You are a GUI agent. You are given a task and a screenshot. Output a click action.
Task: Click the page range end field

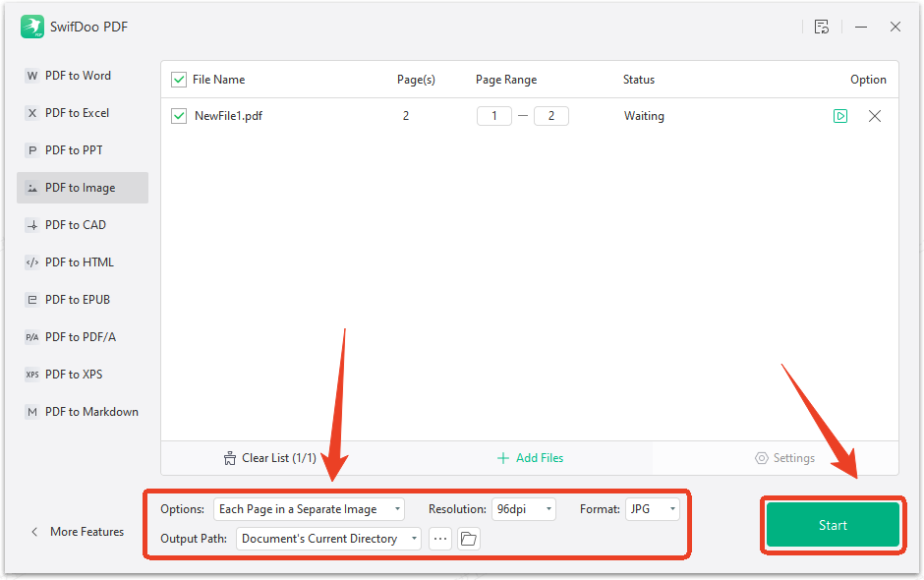point(551,116)
